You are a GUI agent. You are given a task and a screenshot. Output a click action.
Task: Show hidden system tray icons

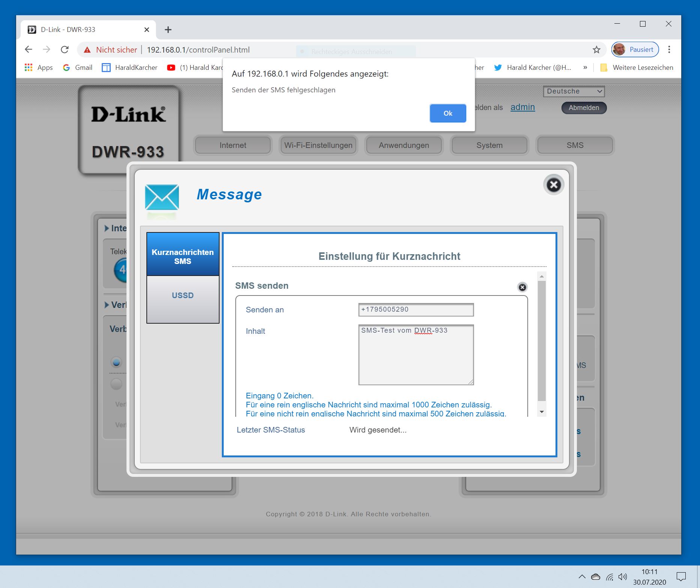pyautogui.click(x=582, y=577)
